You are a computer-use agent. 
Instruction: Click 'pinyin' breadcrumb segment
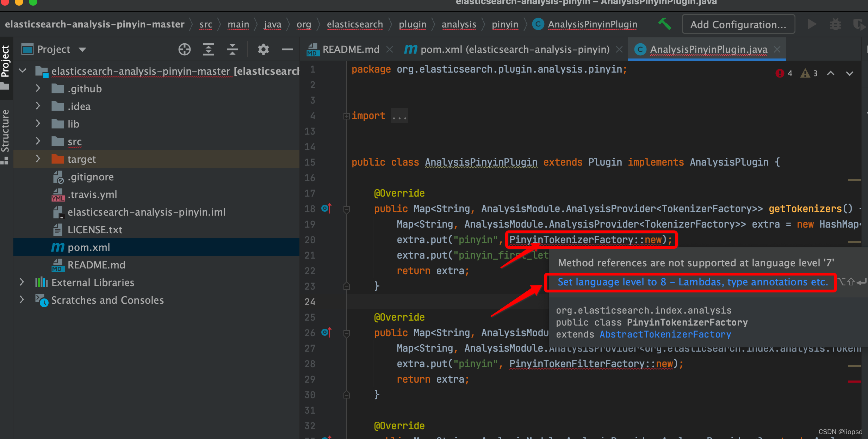[505, 24]
